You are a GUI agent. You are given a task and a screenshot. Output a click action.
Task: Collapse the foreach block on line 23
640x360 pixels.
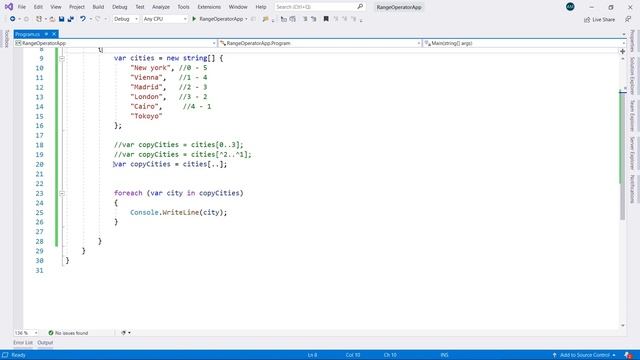point(62,193)
